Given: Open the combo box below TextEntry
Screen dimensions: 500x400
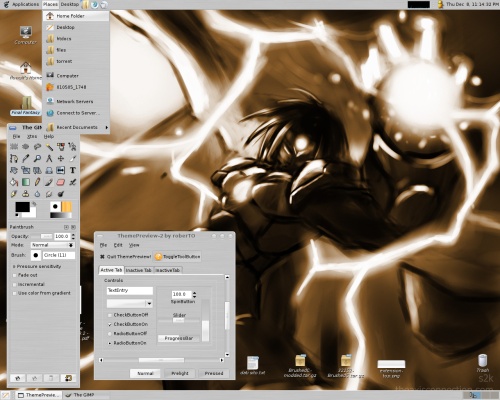Looking at the screenshot, I should coord(130,303).
